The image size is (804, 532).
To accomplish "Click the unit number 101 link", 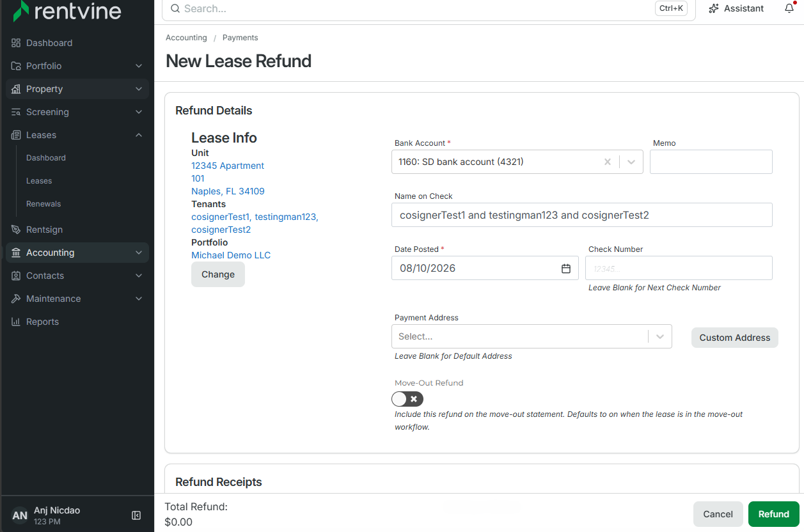I will click(x=198, y=178).
